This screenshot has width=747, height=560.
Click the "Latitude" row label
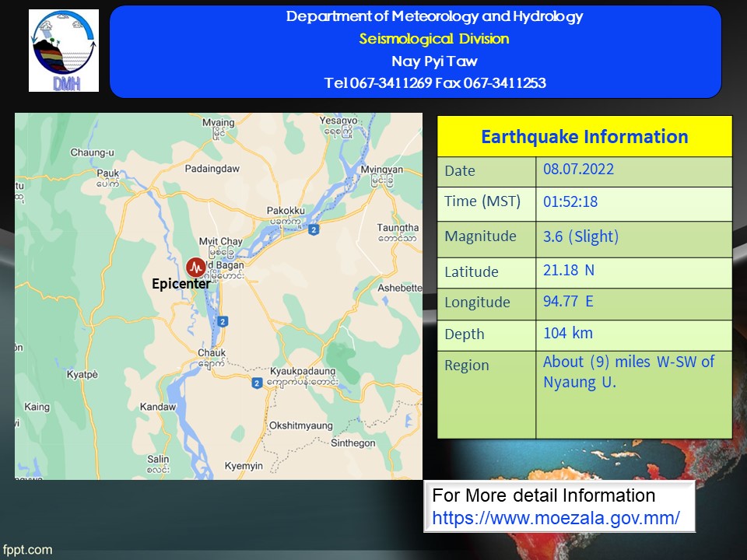pos(472,272)
